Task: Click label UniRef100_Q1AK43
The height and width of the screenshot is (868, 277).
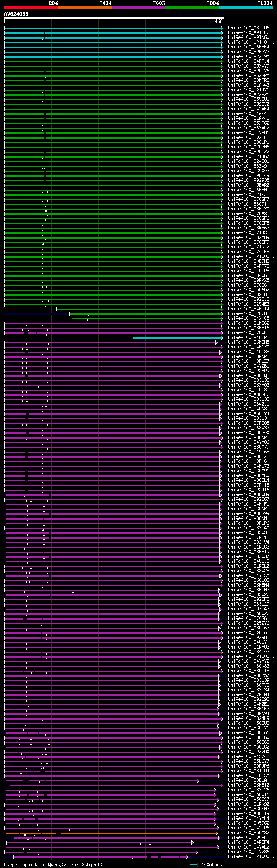Action: (248, 85)
